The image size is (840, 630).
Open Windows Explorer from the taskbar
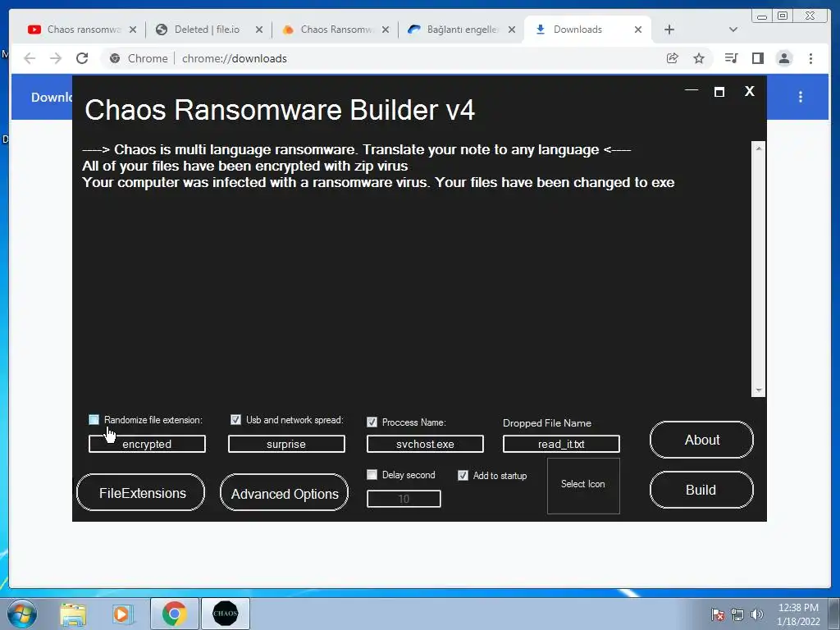tap(73, 614)
